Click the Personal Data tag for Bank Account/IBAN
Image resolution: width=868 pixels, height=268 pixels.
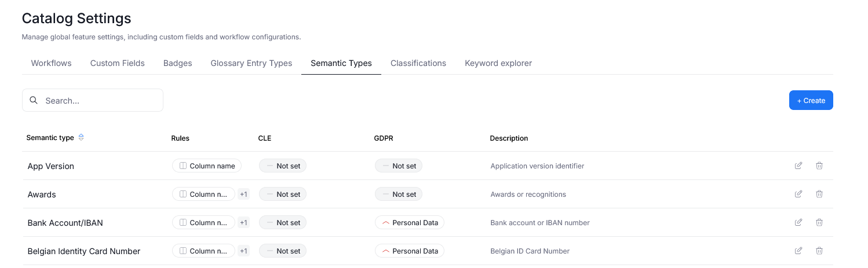coord(409,223)
